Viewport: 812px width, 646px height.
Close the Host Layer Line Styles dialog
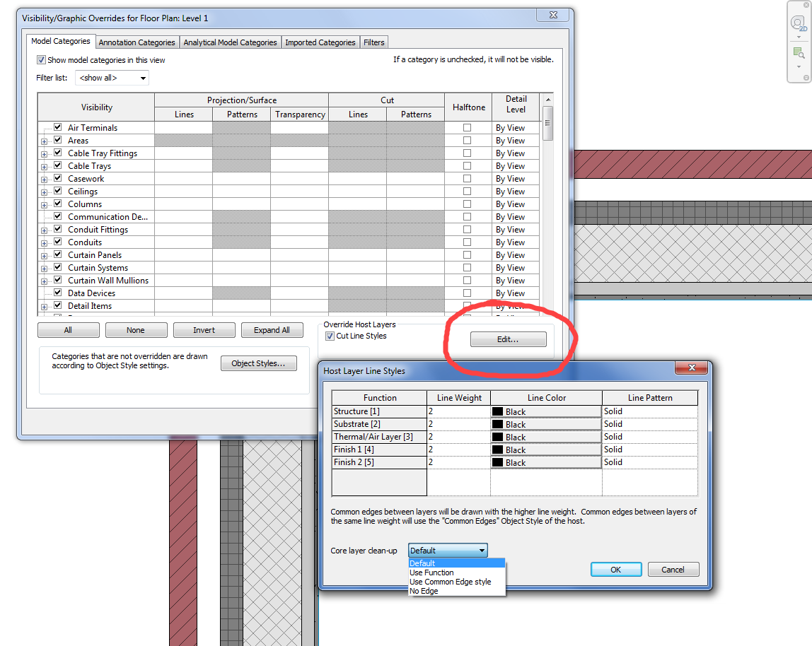[692, 368]
